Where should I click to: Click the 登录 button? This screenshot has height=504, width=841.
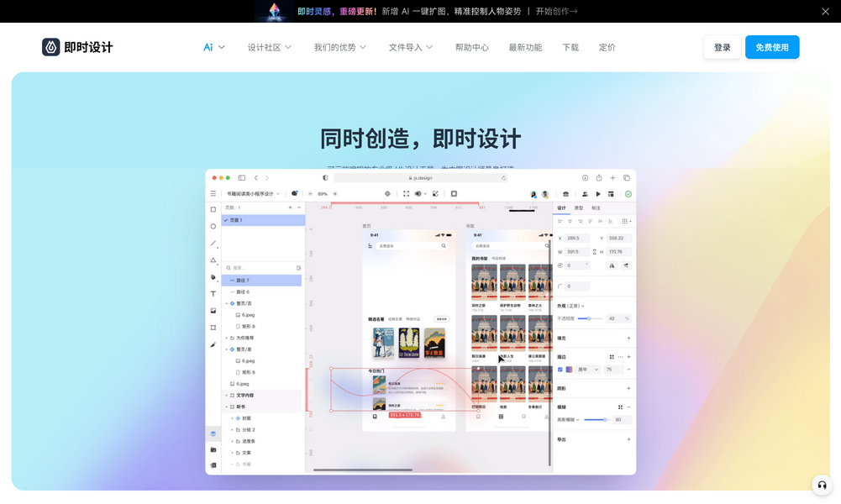click(x=722, y=47)
